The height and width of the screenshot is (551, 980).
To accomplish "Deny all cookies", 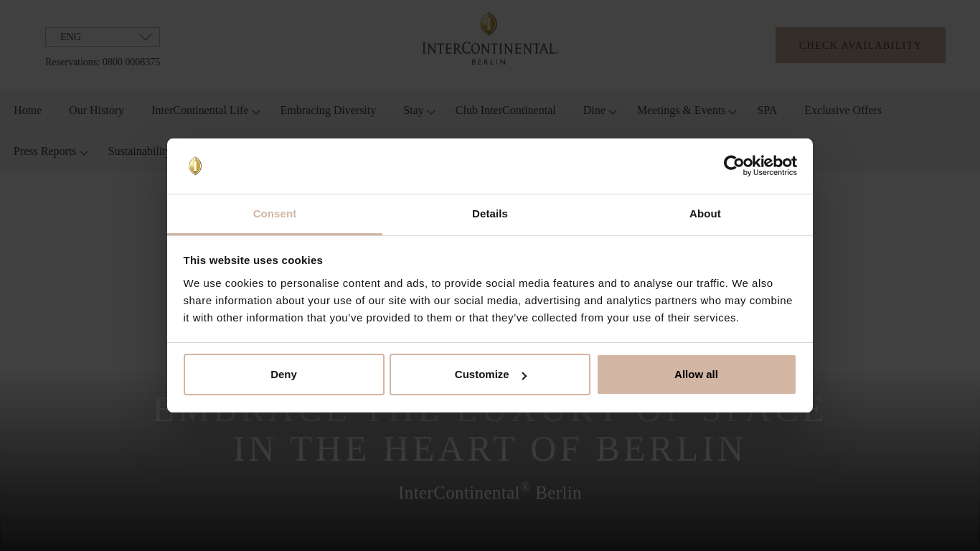I will pyautogui.click(x=284, y=375).
